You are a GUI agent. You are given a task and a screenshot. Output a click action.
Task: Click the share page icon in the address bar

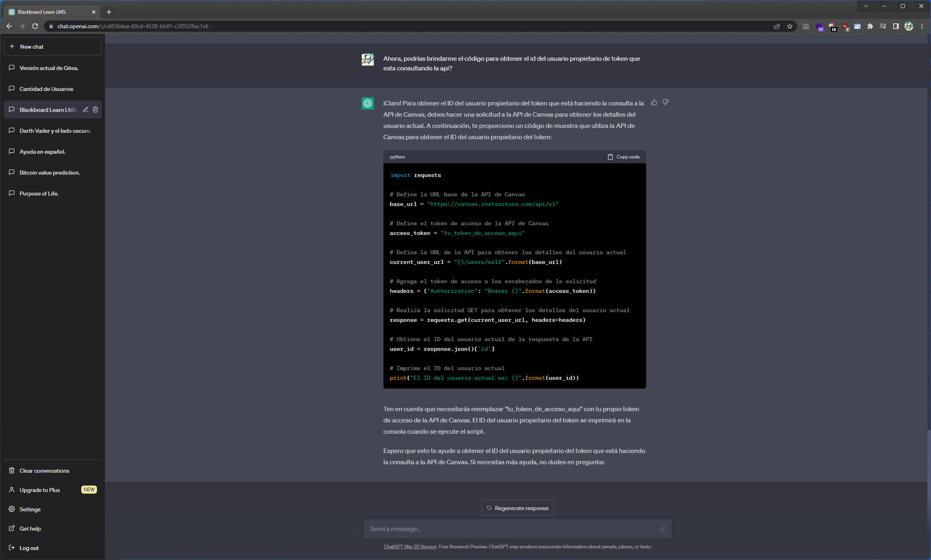tap(777, 26)
